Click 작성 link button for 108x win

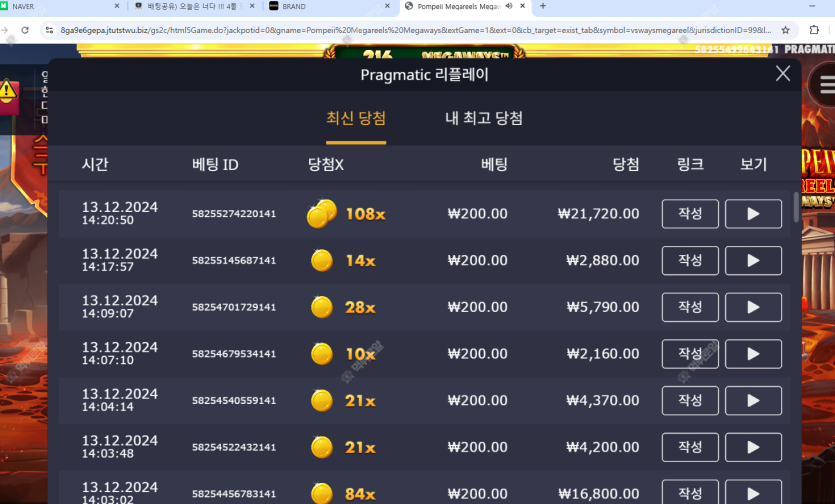tap(690, 214)
